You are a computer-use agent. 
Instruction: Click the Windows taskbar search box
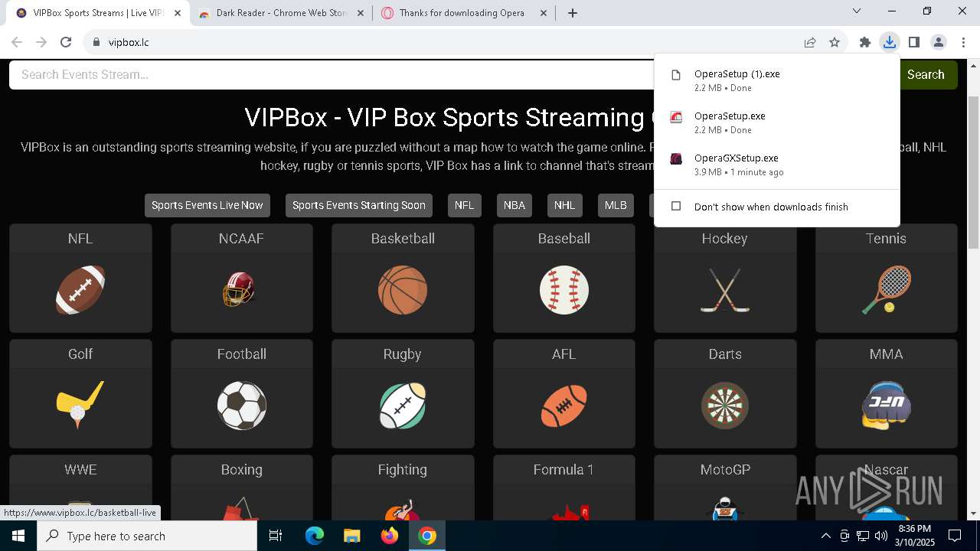click(x=147, y=536)
